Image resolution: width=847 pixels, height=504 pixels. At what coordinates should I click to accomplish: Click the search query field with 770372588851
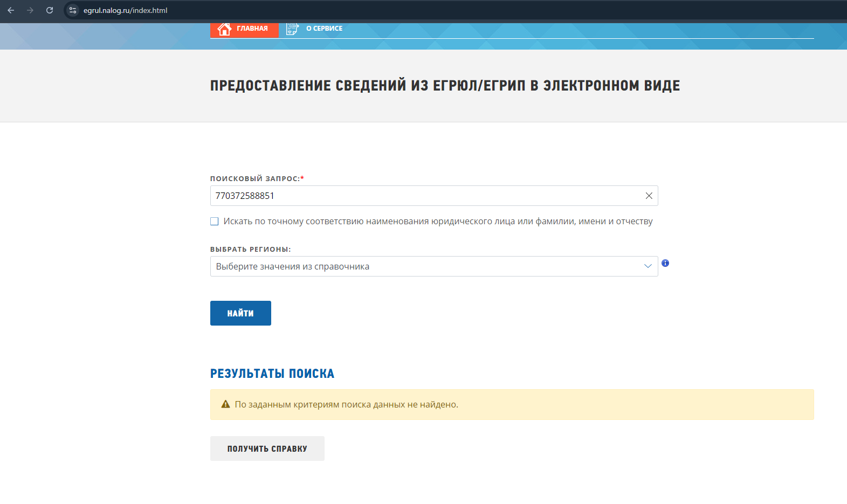[434, 196]
